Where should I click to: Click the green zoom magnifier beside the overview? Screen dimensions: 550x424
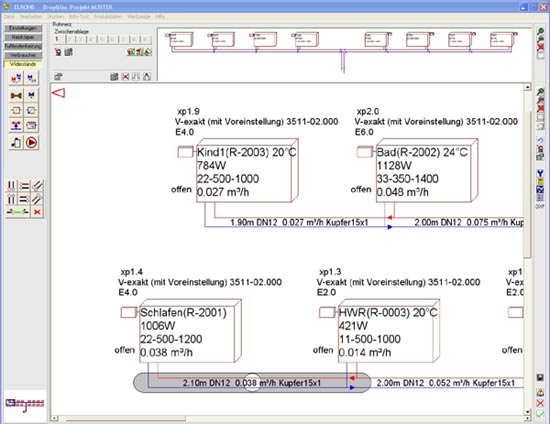(541, 32)
